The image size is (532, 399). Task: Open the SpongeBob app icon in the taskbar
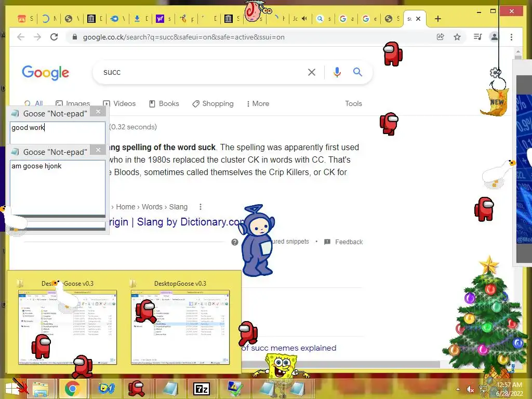[106, 389]
